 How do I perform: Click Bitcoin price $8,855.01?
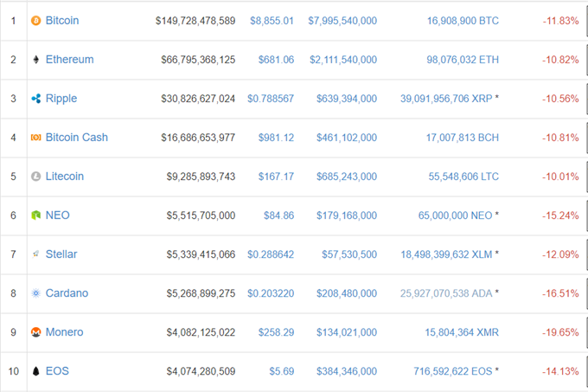click(272, 21)
